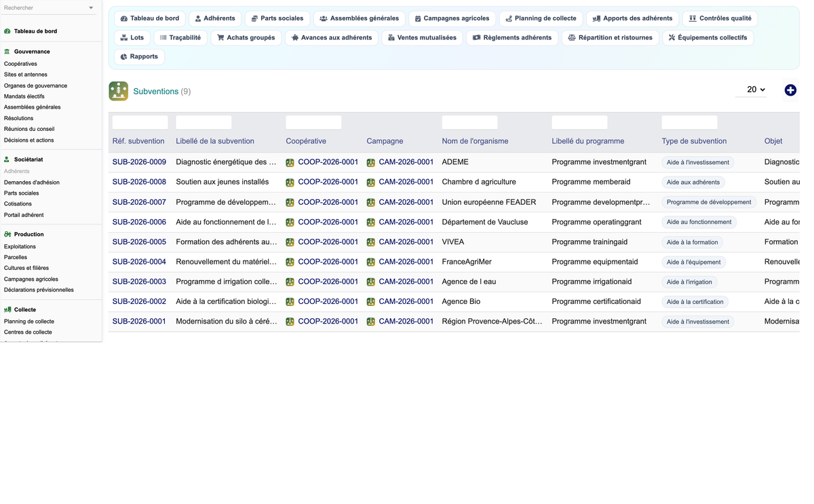Image resolution: width=814 pixels, height=504 pixels.
Task: Open the Rapports toolbar button
Action: coord(139,56)
